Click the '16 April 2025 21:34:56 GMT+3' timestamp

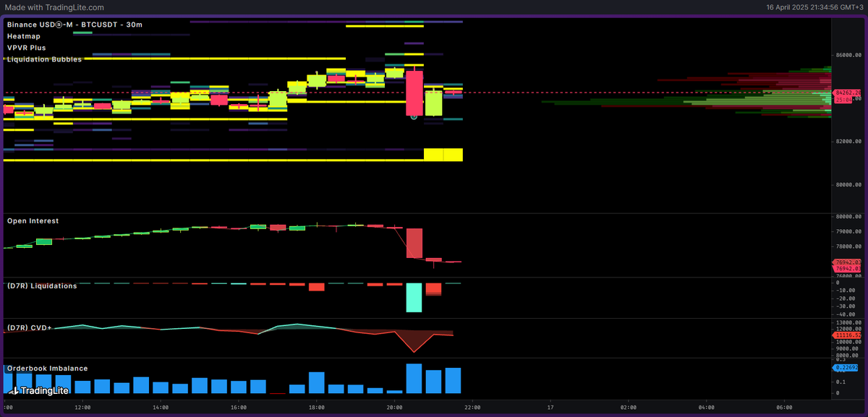[x=815, y=7]
